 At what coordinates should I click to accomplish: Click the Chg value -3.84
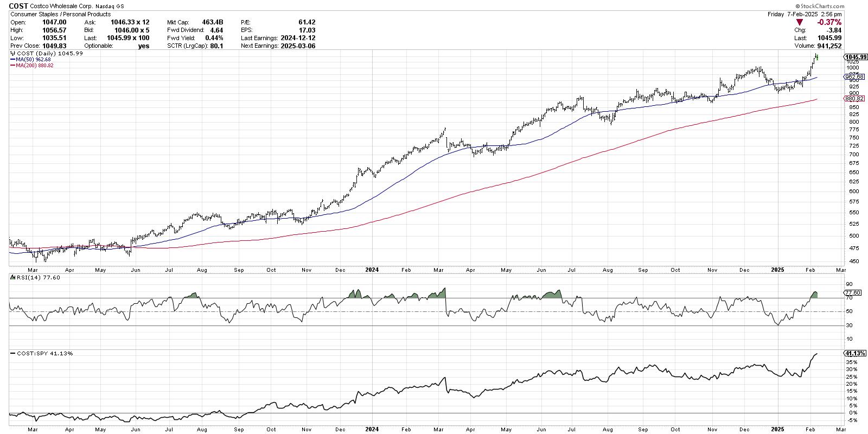[x=834, y=30]
